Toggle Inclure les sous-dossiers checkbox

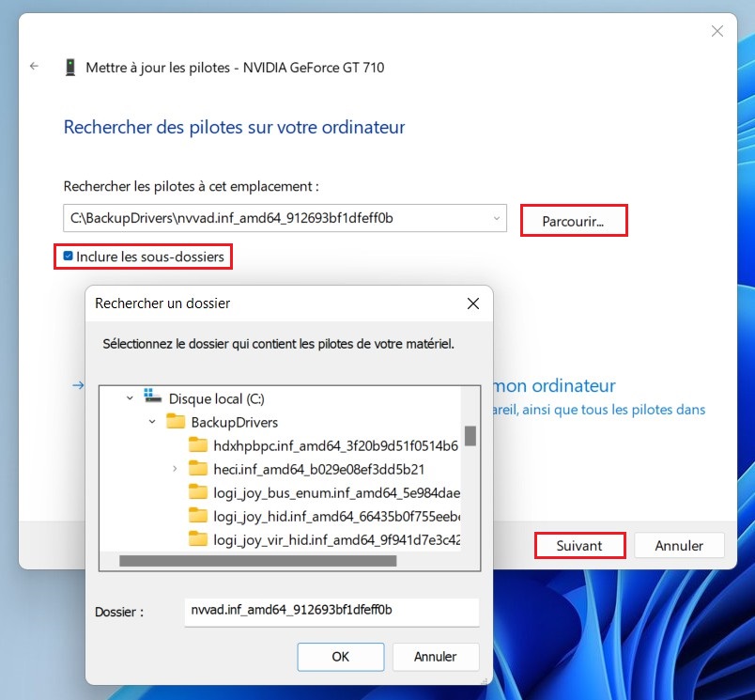point(69,256)
